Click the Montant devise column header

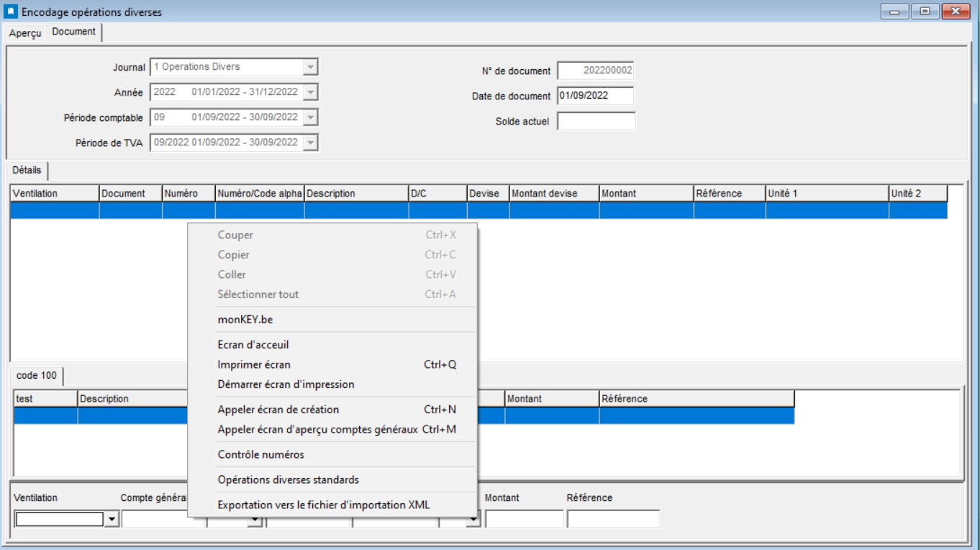(554, 194)
